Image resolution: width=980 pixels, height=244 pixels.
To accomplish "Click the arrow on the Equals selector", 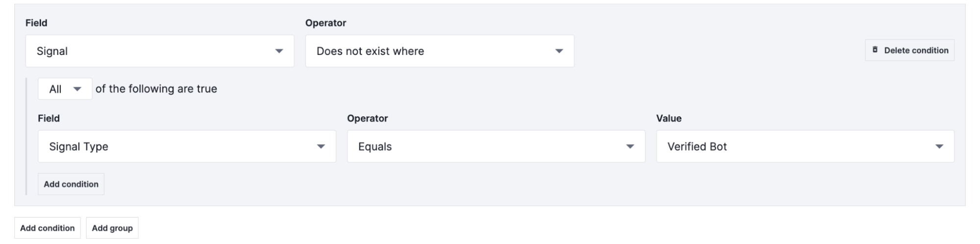I will (x=630, y=146).
